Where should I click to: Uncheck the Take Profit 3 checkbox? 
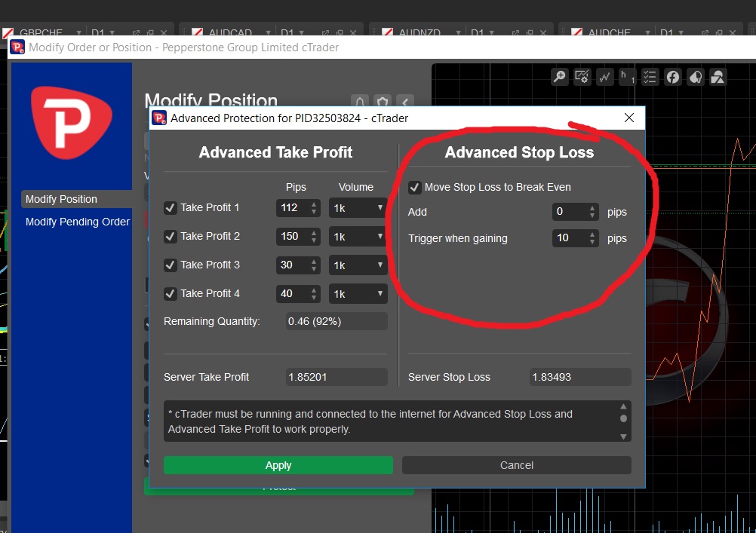click(171, 265)
